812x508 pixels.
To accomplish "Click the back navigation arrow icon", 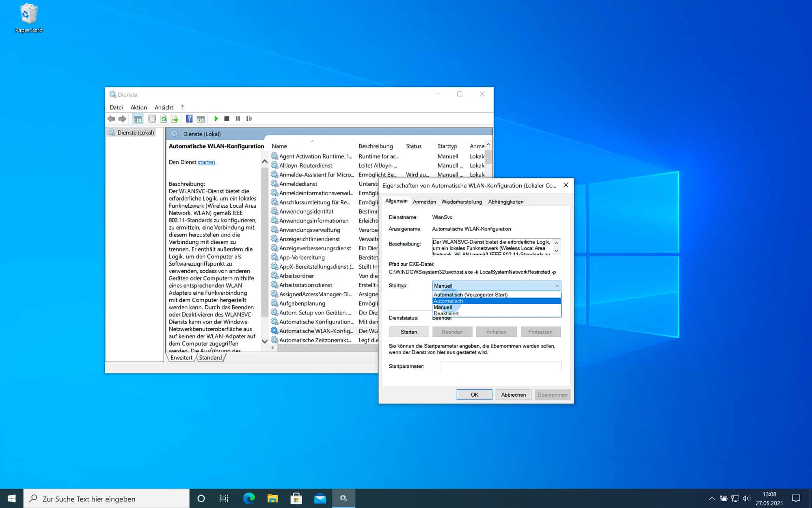I will (x=111, y=118).
